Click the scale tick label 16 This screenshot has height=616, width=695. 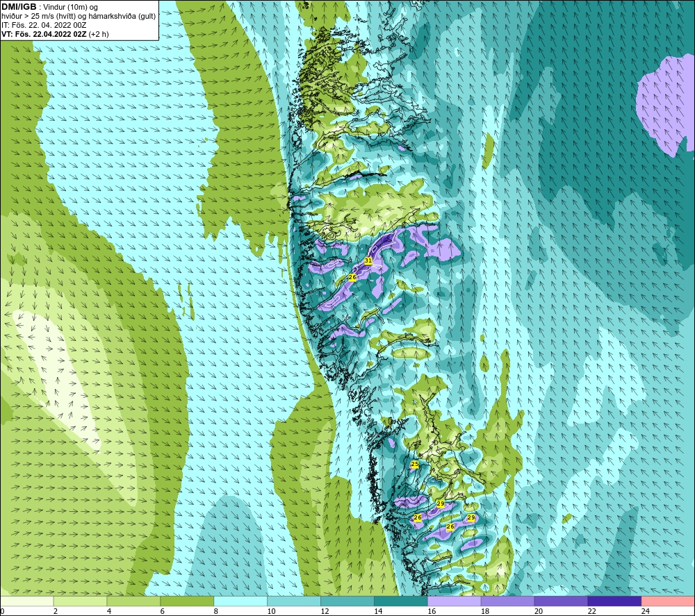point(432,611)
